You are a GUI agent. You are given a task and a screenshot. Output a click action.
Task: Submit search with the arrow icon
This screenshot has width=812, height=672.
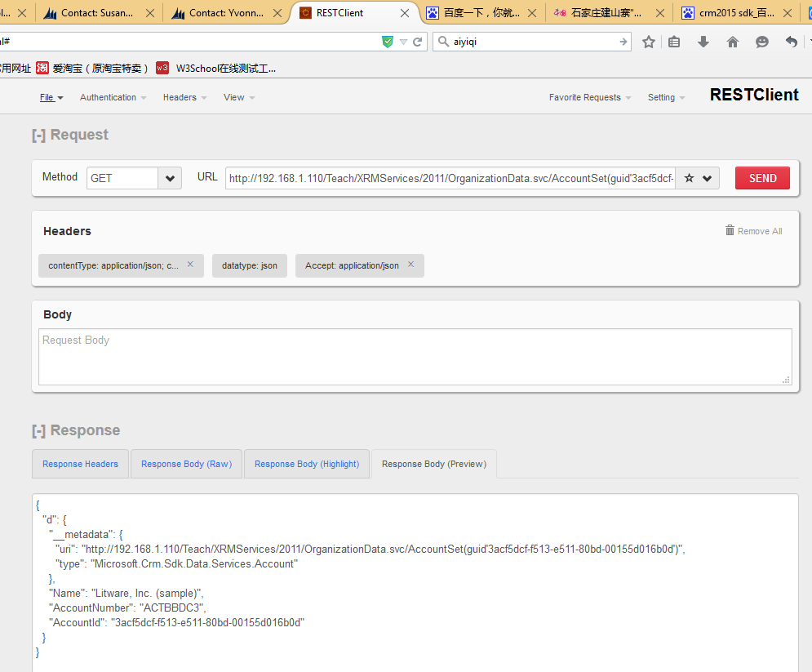click(x=623, y=42)
